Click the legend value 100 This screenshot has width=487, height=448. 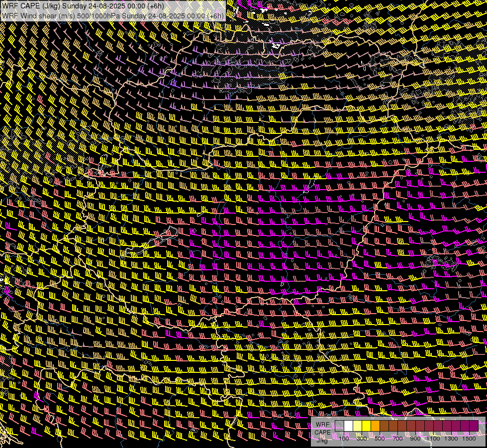[344, 439]
